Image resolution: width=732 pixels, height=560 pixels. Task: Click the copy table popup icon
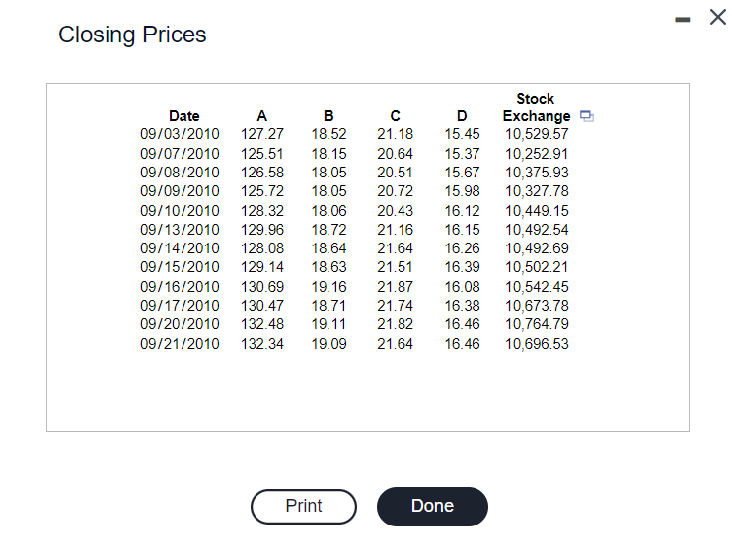click(x=586, y=116)
